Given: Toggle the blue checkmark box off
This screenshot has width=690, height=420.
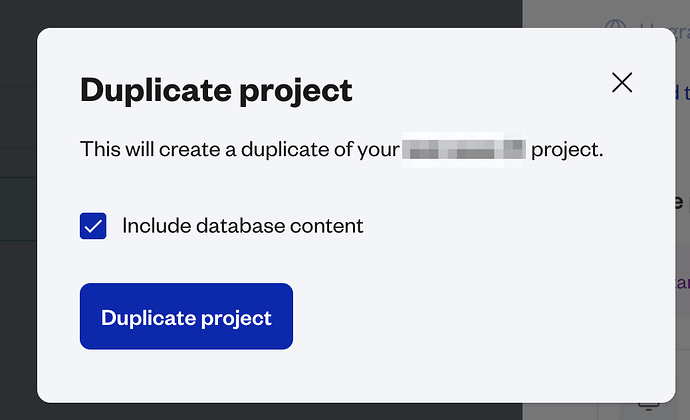Looking at the screenshot, I should 93,226.
